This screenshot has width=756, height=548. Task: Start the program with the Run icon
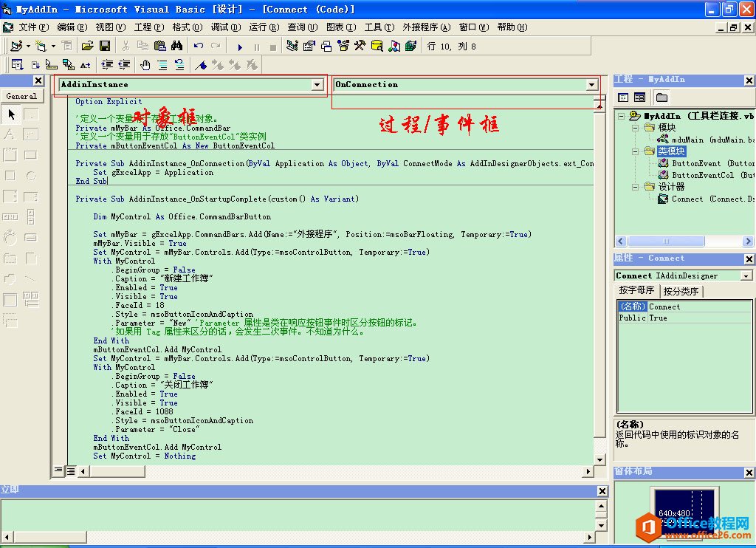(x=240, y=47)
